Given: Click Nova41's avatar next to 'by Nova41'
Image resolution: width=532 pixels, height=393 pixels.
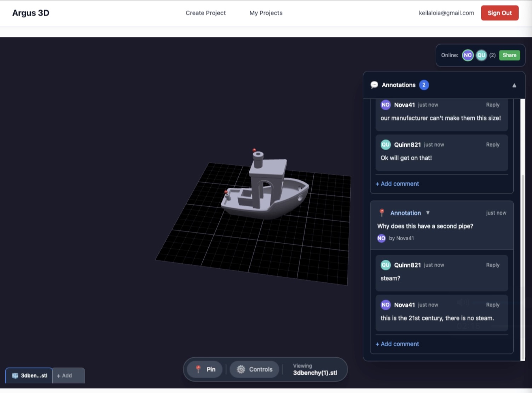Looking at the screenshot, I should [x=381, y=238].
